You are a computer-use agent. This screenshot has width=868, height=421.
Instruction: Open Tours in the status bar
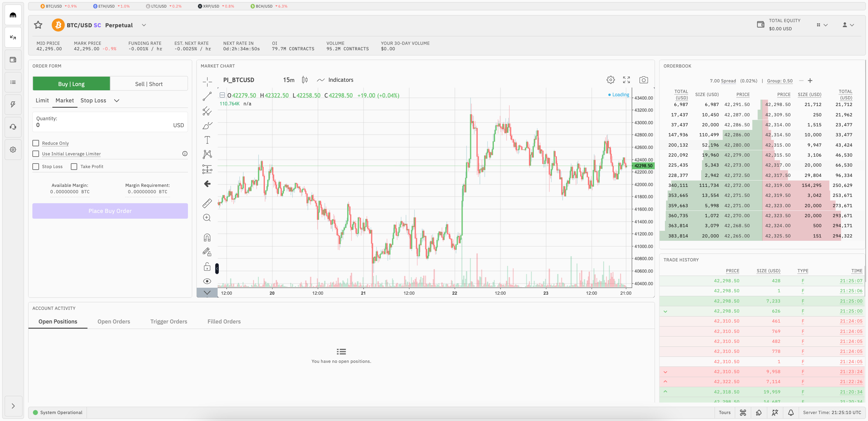click(x=725, y=413)
